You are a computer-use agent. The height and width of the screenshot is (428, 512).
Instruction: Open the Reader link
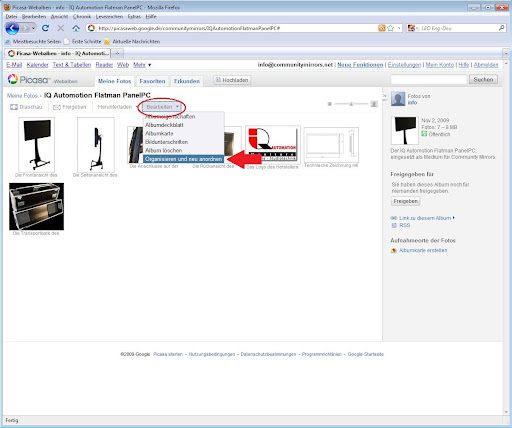pyautogui.click(x=104, y=65)
